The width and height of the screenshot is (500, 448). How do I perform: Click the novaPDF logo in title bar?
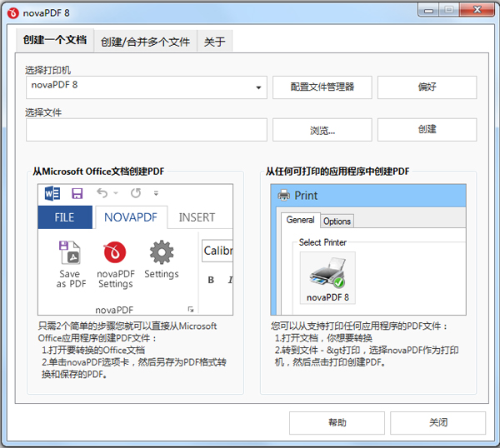pyautogui.click(x=13, y=13)
